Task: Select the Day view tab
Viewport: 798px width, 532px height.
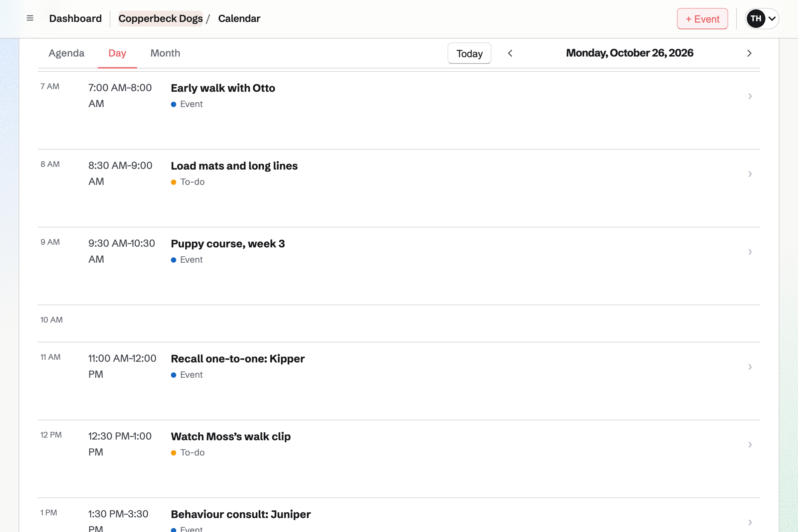Action: click(x=117, y=53)
